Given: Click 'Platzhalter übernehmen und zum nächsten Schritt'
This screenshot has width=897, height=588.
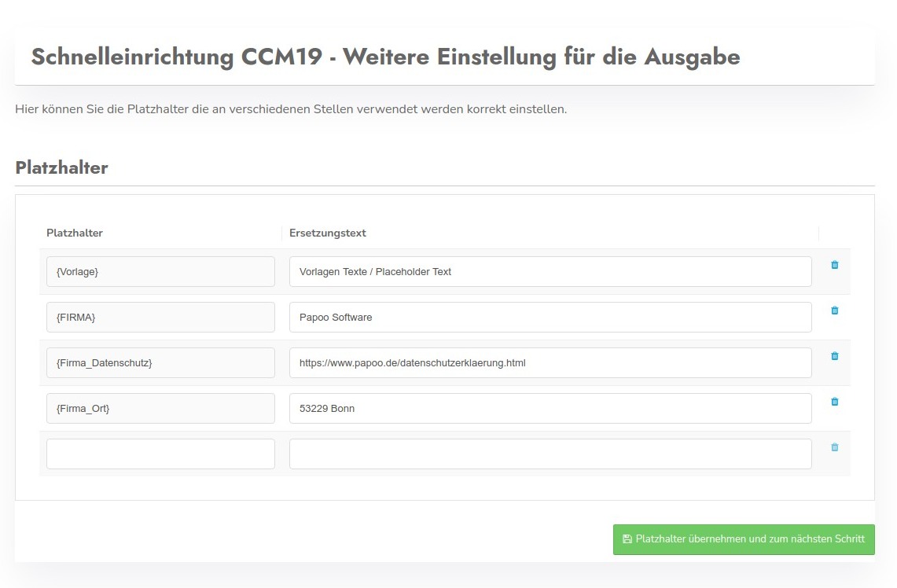Looking at the screenshot, I should tap(744, 539).
